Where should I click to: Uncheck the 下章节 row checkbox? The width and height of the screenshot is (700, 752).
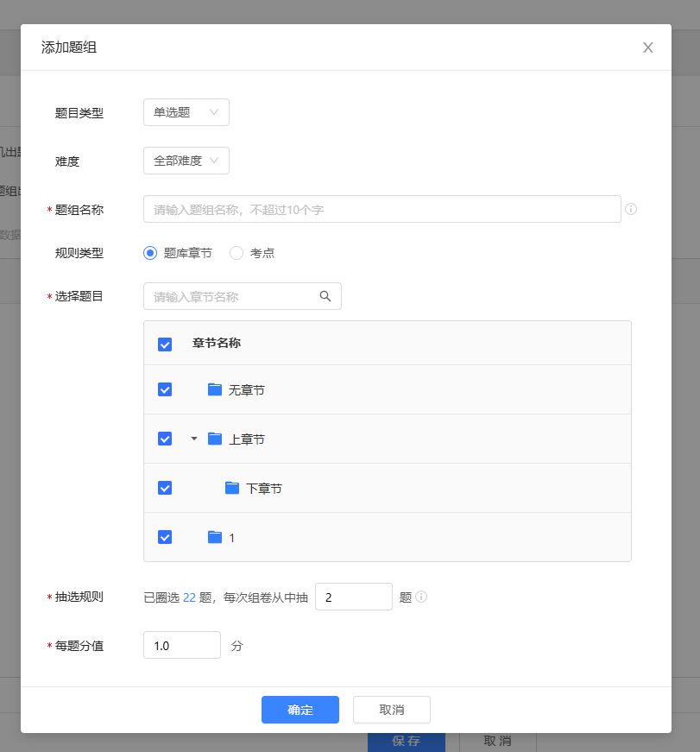[x=165, y=488]
